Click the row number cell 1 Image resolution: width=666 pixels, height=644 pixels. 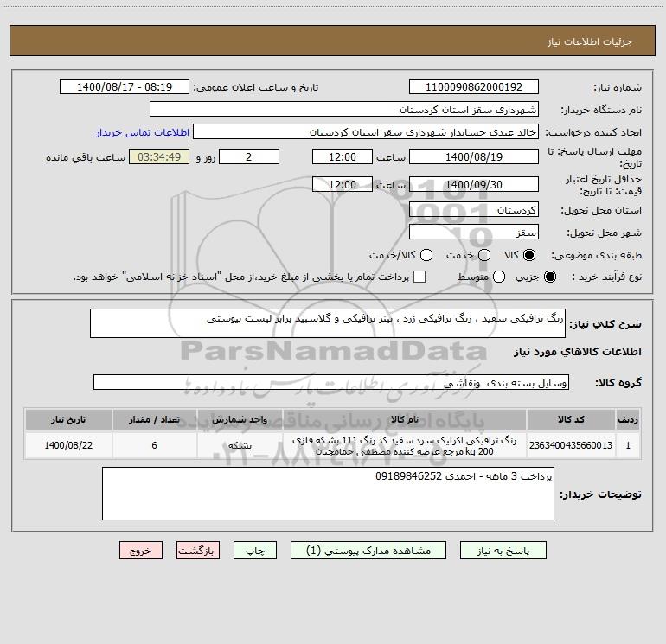(x=627, y=445)
